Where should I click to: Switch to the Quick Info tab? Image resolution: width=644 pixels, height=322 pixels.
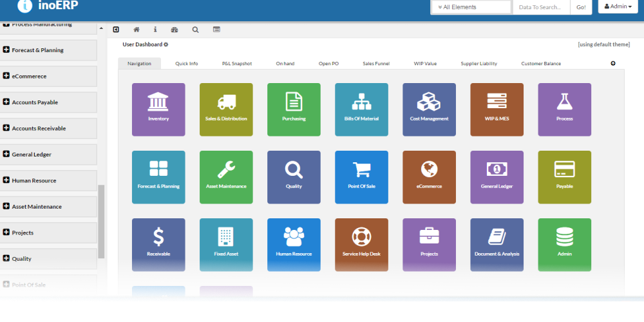[x=187, y=63]
